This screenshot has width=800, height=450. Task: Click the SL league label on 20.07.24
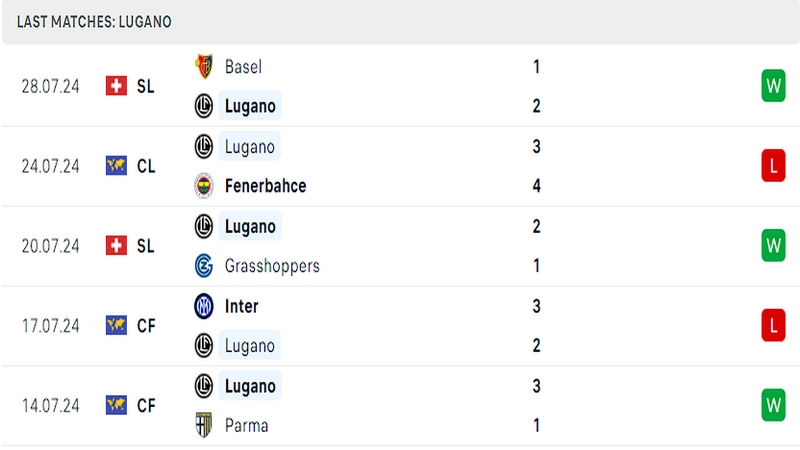[x=145, y=246]
